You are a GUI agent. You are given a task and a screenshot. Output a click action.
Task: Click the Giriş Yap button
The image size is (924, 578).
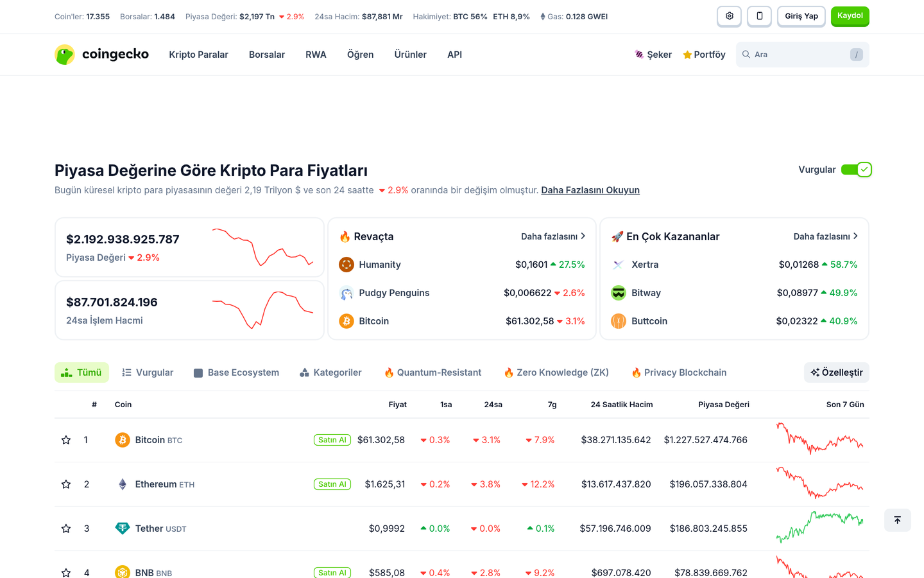[801, 16]
